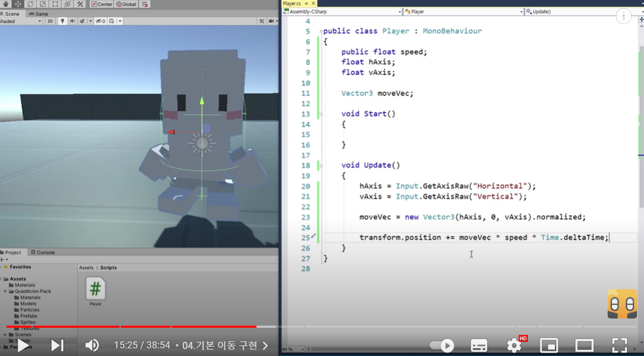Viewport: 644px width, 356px height.
Task: Toggle grid snapping icon in Unity toolbar
Action: coord(145,4)
